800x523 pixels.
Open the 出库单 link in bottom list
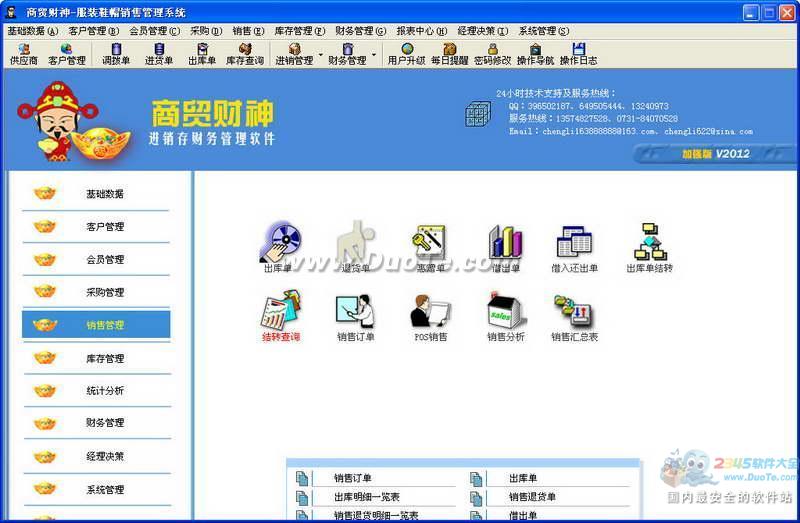pyautogui.click(x=523, y=478)
